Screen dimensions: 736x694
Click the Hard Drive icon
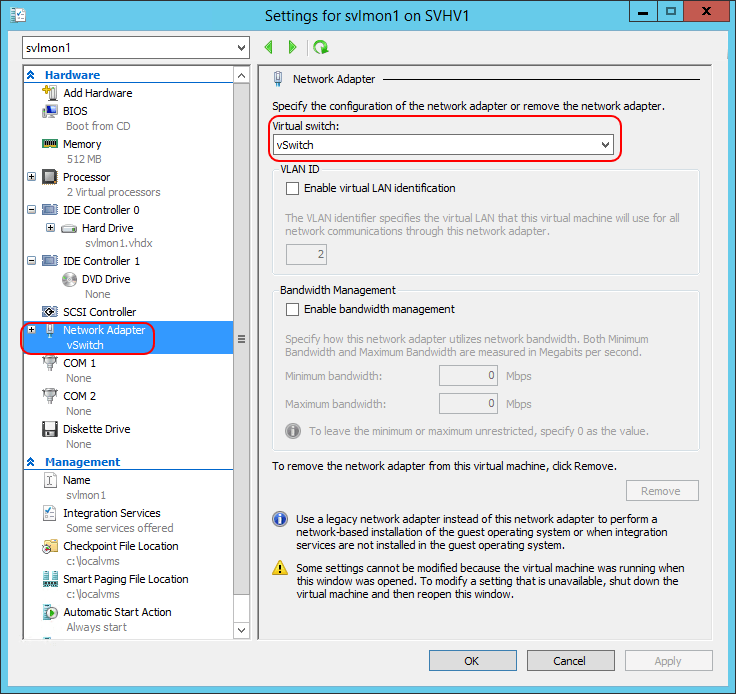[x=69, y=229]
